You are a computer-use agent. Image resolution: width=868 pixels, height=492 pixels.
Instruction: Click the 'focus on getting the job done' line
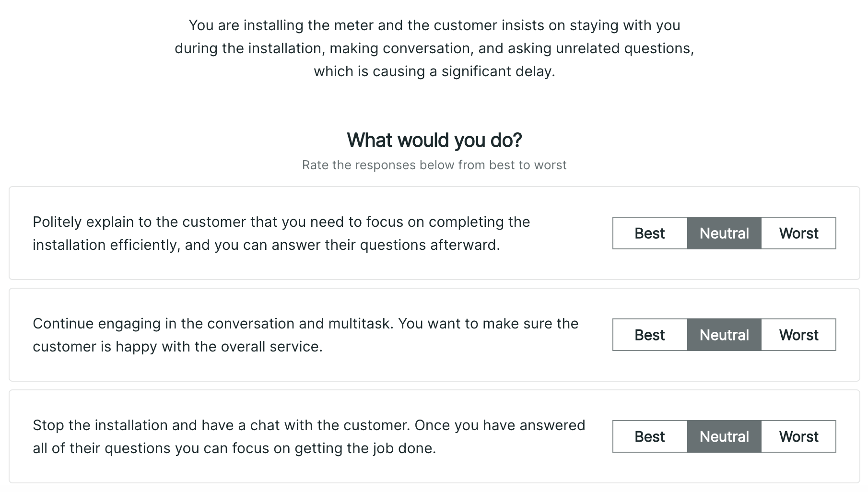(234, 448)
